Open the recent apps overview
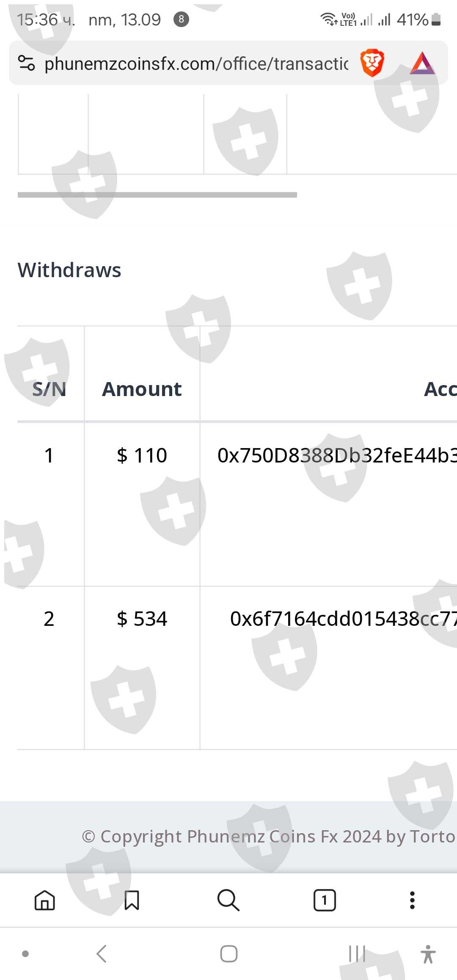This screenshot has height=980, width=457. (357, 954)
